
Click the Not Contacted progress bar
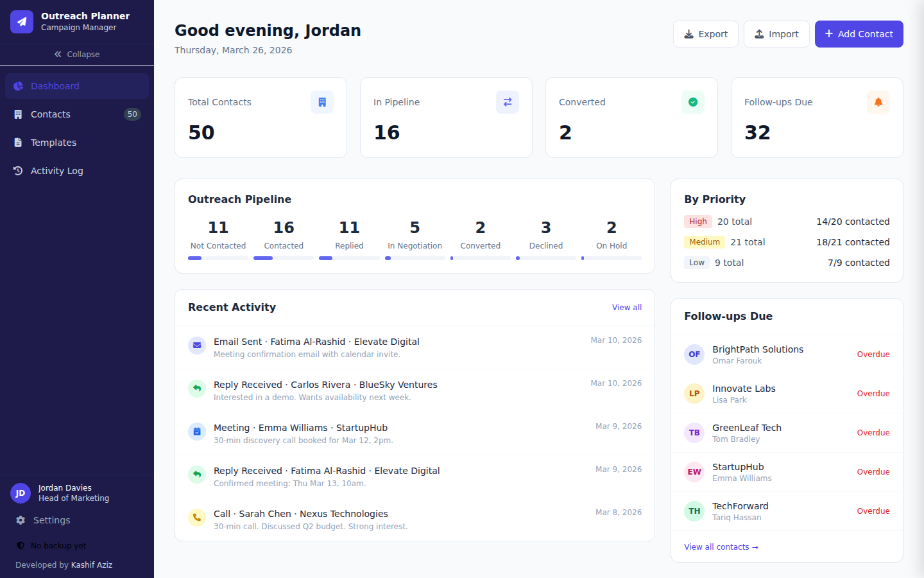click(x=218, y=258)
